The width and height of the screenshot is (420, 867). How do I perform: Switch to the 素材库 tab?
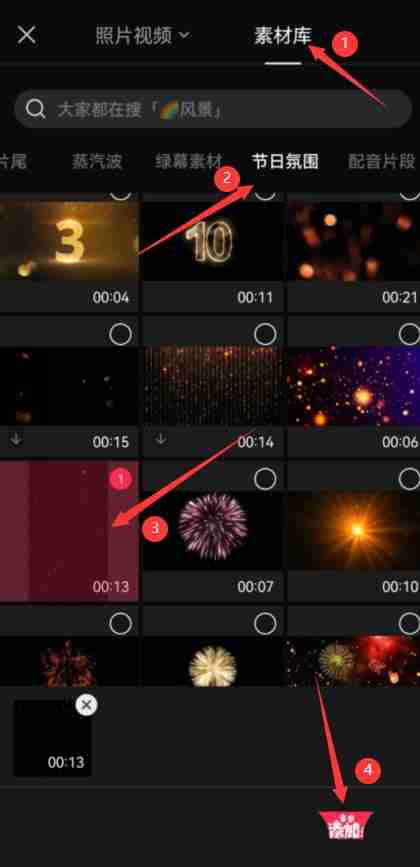pos(283,36)
